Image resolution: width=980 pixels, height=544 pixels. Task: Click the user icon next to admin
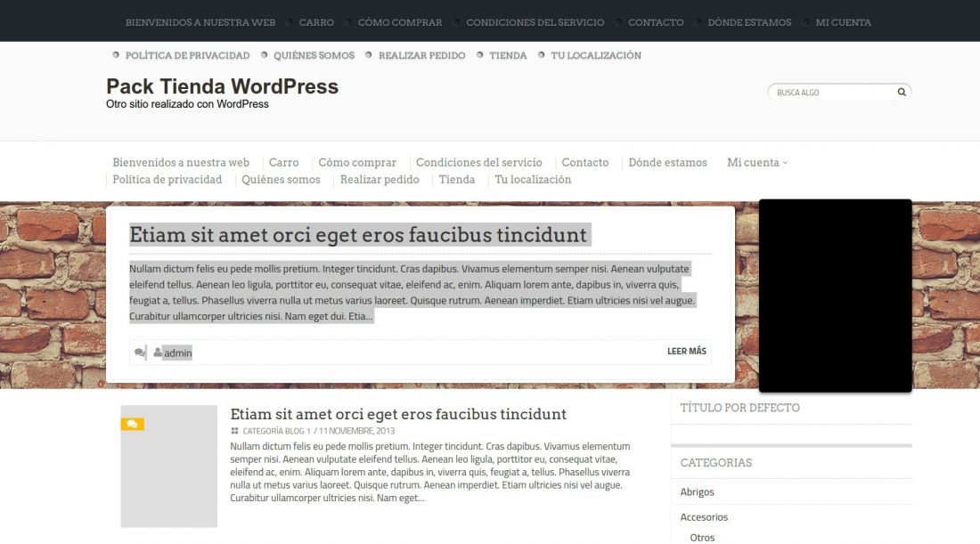click(x=158, y=353)
